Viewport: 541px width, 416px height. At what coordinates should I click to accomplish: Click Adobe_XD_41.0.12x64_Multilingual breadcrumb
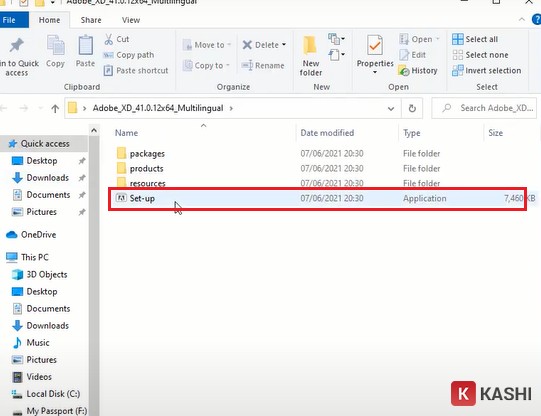[158, 108]
